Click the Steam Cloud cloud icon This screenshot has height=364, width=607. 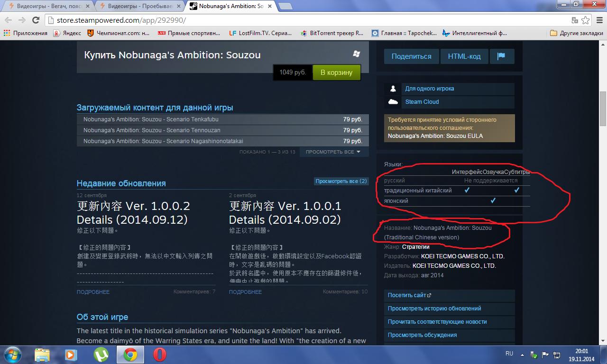[x=393, y=102]
